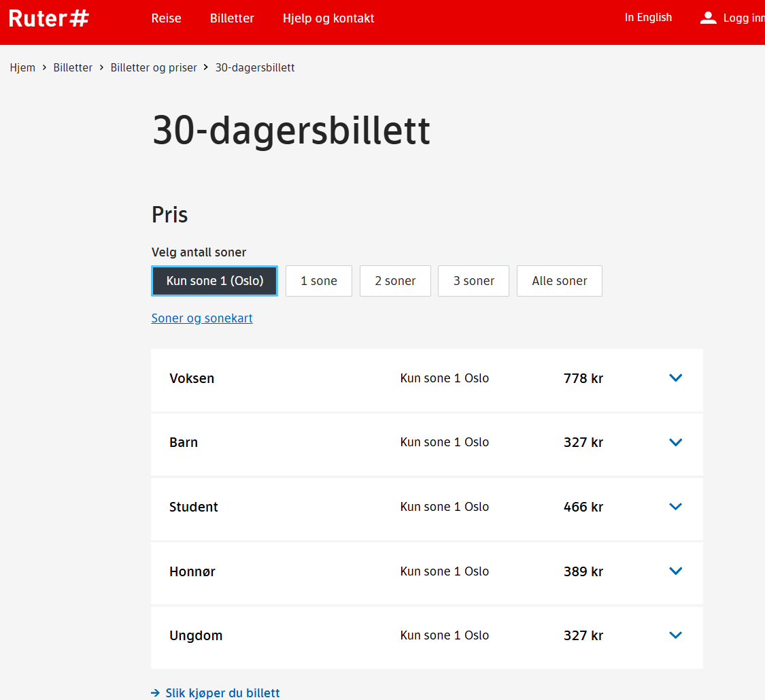Open Hjelp og kontakt menu
Viewport: 765px width, 700px height.
click(328, 18)
